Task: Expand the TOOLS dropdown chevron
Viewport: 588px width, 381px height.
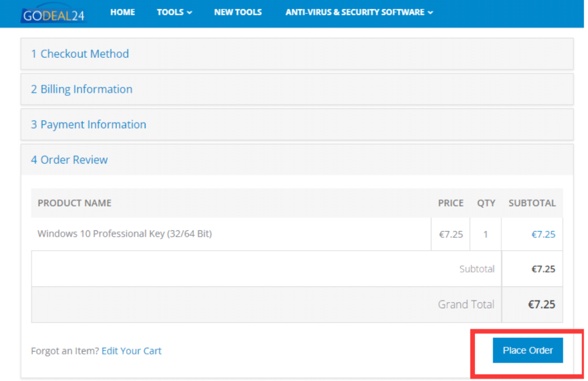Action: [190, 13]
